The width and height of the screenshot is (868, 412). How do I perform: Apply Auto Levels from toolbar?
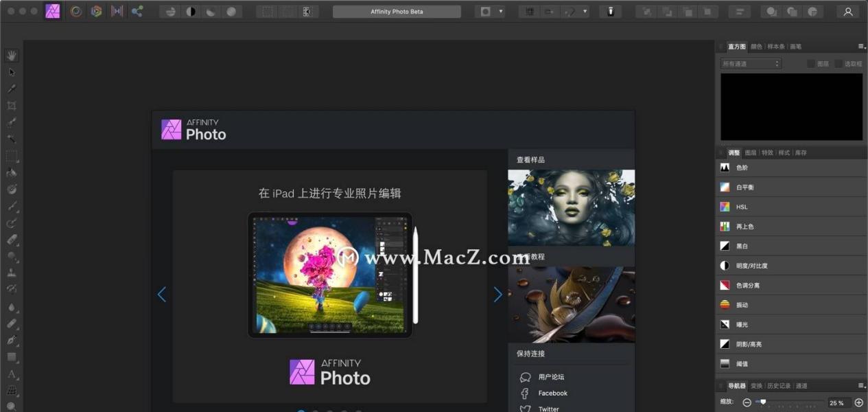170,12
